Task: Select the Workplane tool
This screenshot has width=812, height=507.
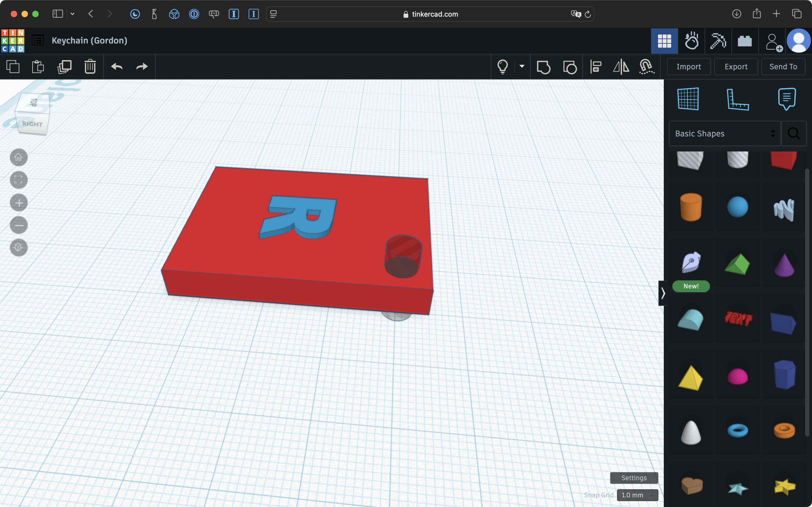Action: [x=688, y=99]
